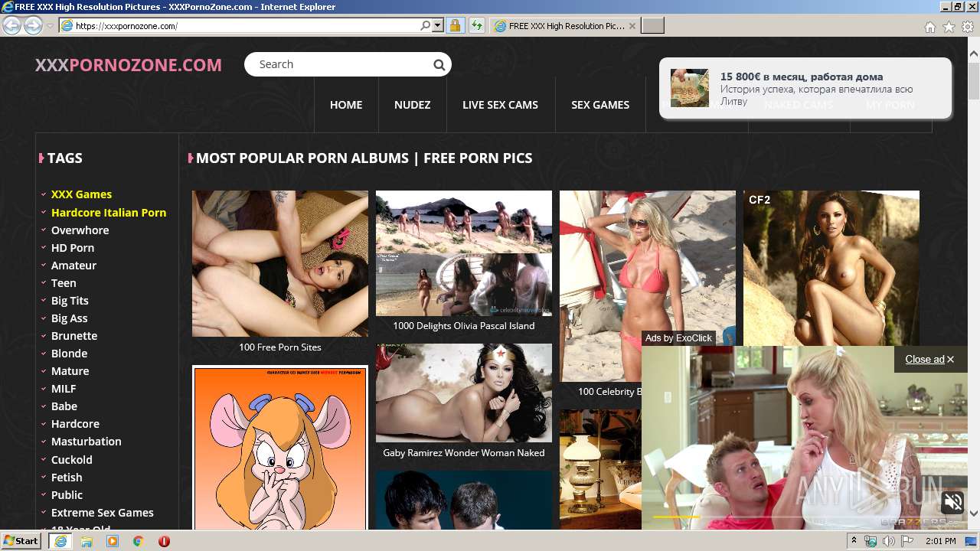
Task: Open the media player taskbar icon
Action: [x=113, y=541]
